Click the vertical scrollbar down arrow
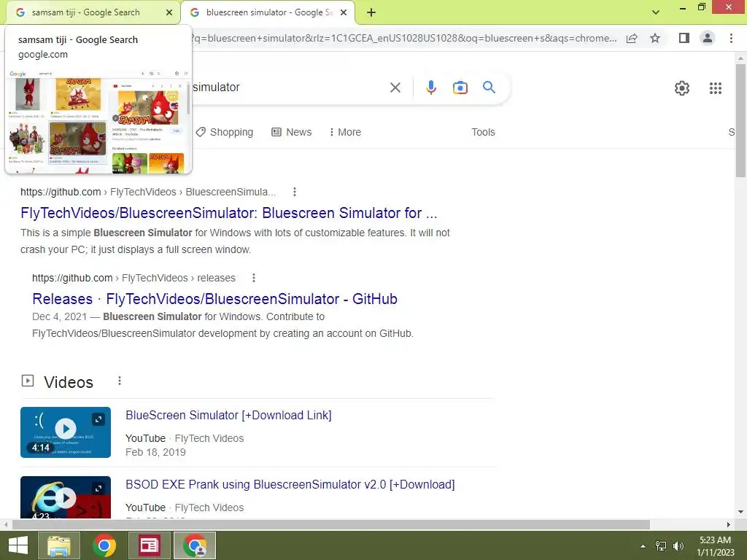Viewport: 747px width, 560px height. (740, 512)
